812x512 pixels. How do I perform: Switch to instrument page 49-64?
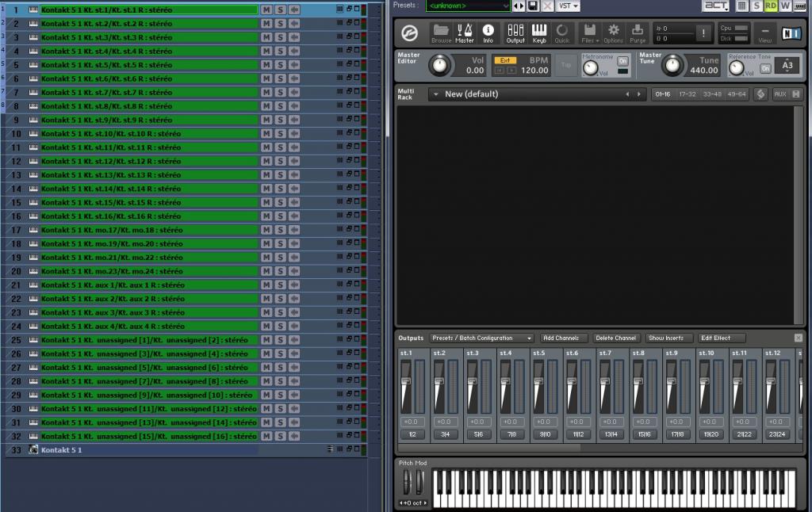(x=737, y=94)
